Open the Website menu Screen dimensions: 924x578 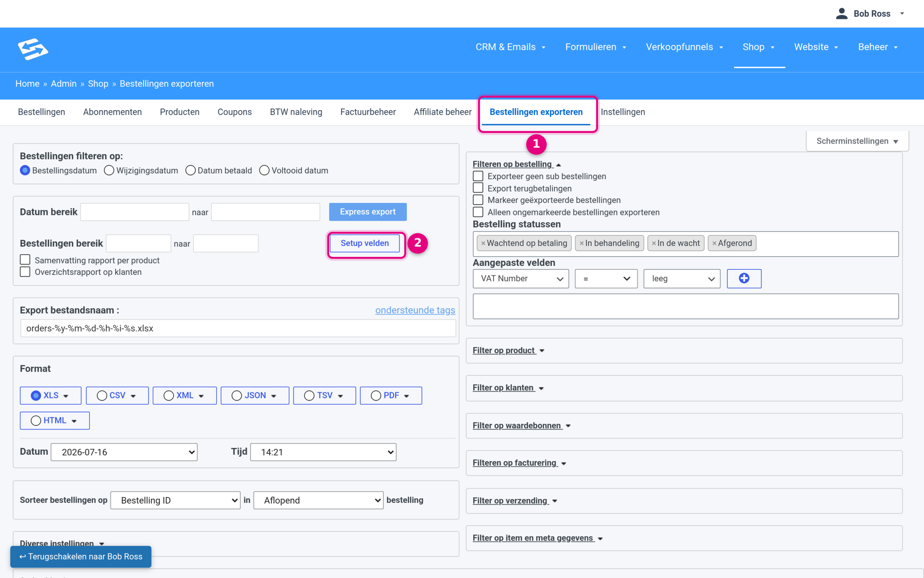click(816, 47)
